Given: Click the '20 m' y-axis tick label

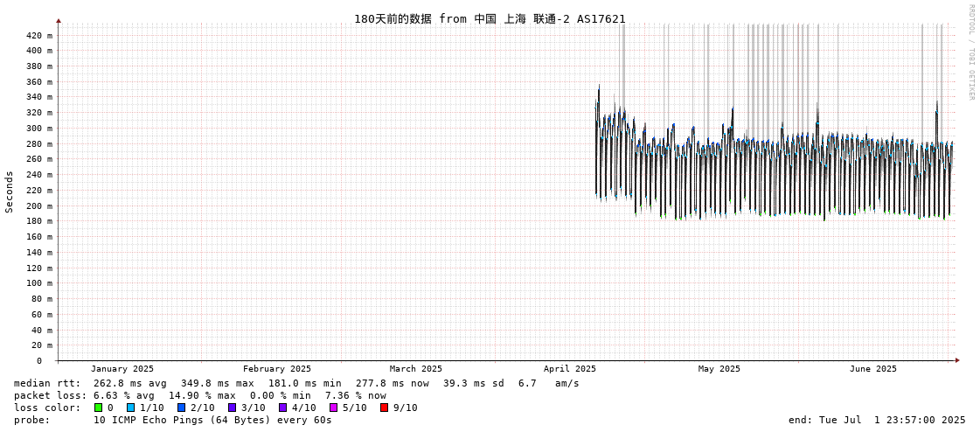Looking at the screenshot, I should [42, 345].
